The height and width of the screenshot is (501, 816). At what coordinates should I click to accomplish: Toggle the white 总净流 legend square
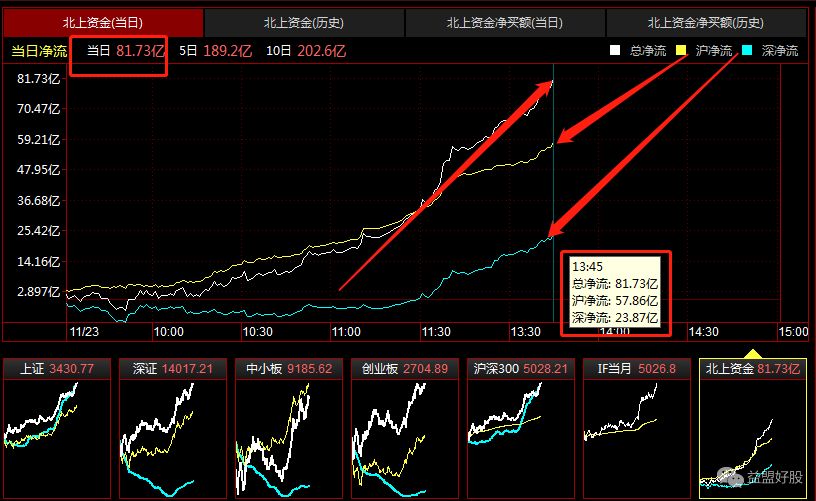click(x=616, y=50)
